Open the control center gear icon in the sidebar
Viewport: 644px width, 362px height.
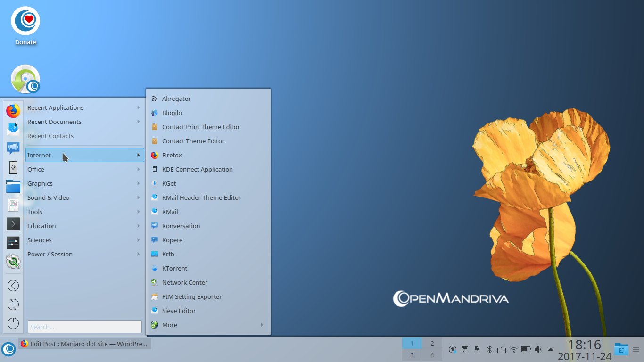[x=13, y=262]
